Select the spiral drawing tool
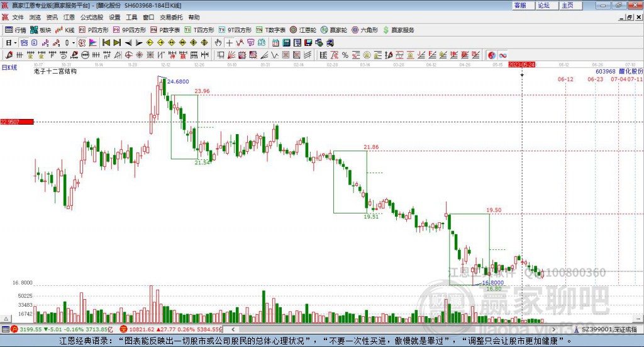This screenshot has height=347, width=644. pos(64,55)
